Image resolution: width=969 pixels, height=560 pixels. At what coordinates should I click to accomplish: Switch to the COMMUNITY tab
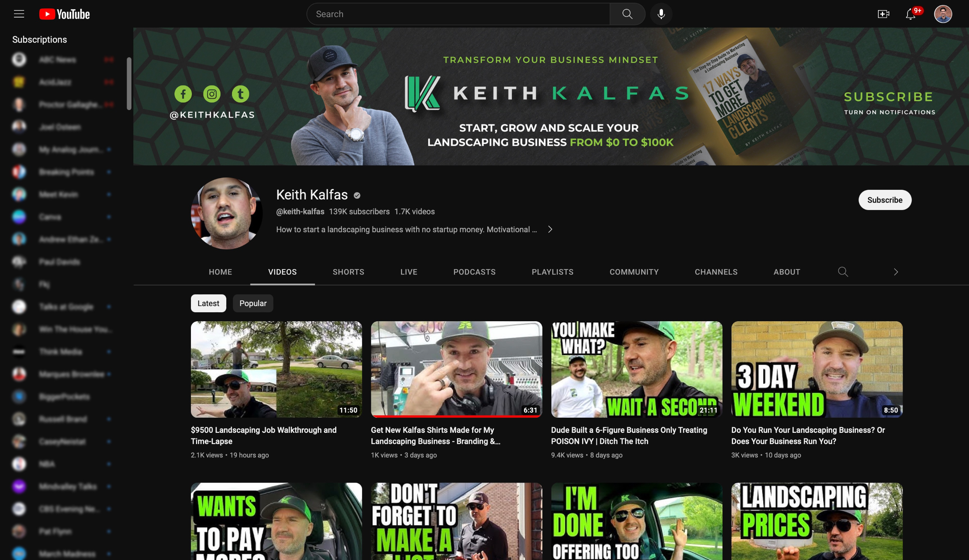(x=634, y=272)
